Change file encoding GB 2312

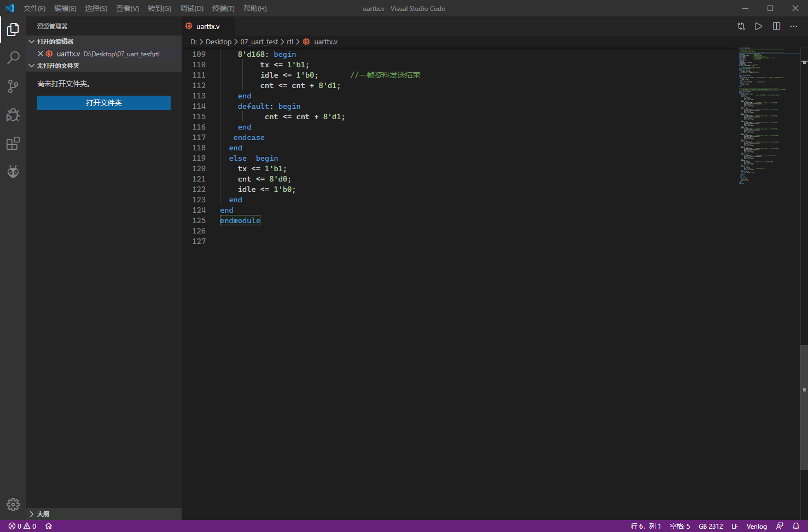[x=711, y=526]
